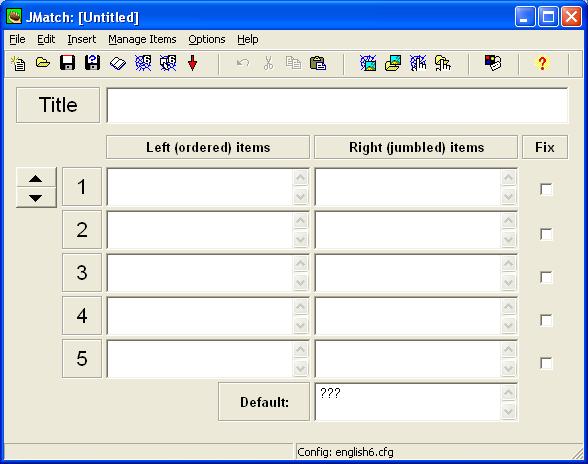Image resolution: width=588 pixels, height=464 pixels.
Task: Click scroll up arrow of left item 1 box
Action: click(x=301, y=177)
